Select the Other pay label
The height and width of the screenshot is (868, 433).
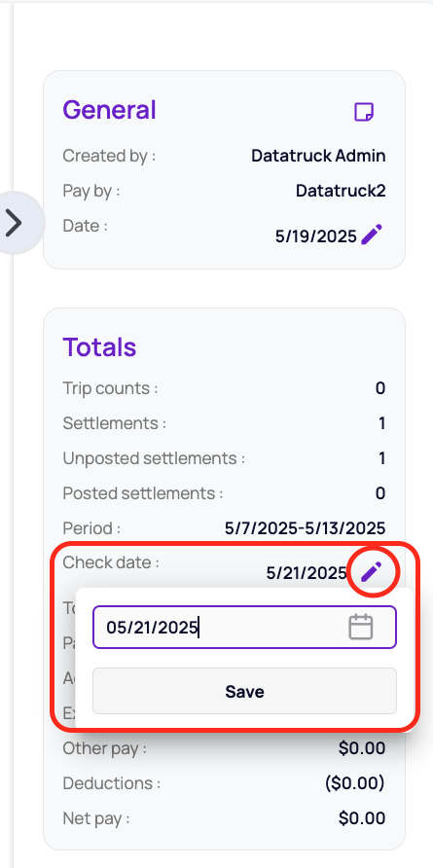click(105, 748)
